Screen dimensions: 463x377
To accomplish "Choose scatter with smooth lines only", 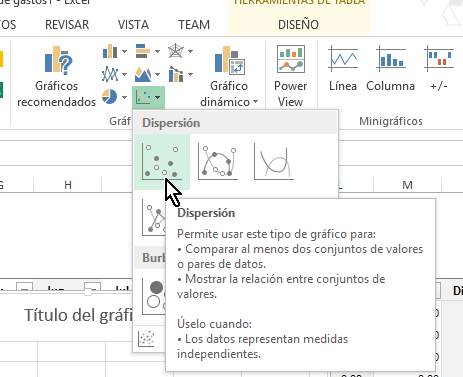I will click(274, 162).
